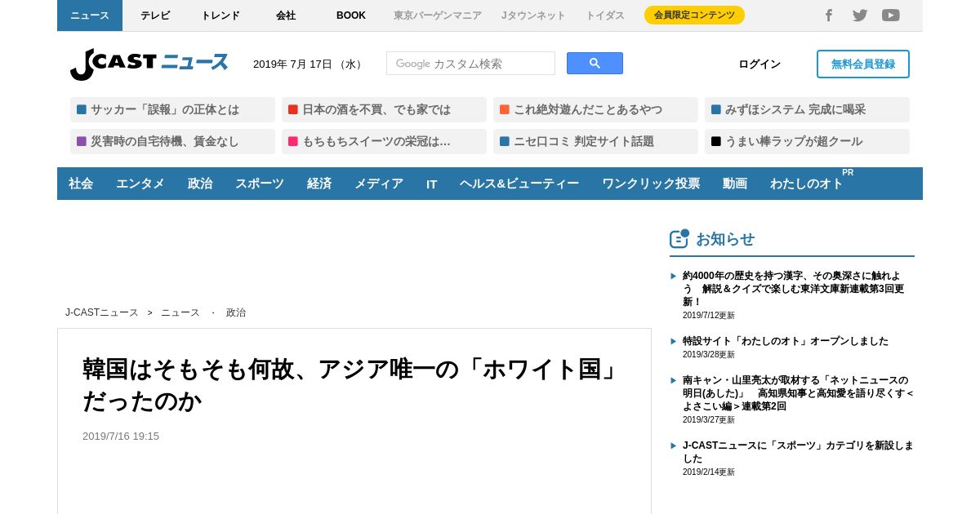Open the ヘルス&ビューティー category menu
This screenshot has width=980, height=514.
click(x=519, y=184)
